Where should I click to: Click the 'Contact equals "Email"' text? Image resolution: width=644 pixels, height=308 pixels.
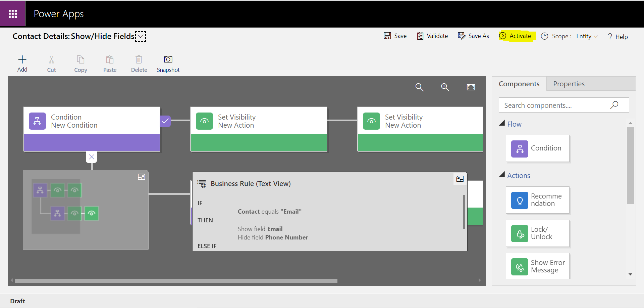269,212
